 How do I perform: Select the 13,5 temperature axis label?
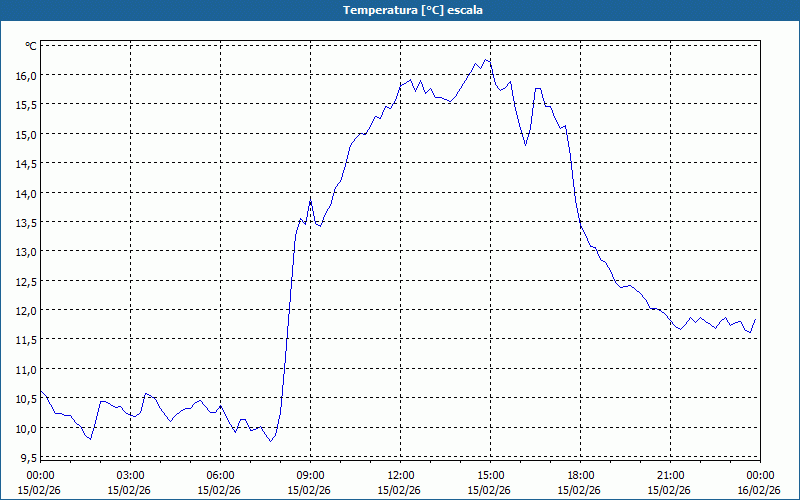pyautogui.click(x=25, y=222)
